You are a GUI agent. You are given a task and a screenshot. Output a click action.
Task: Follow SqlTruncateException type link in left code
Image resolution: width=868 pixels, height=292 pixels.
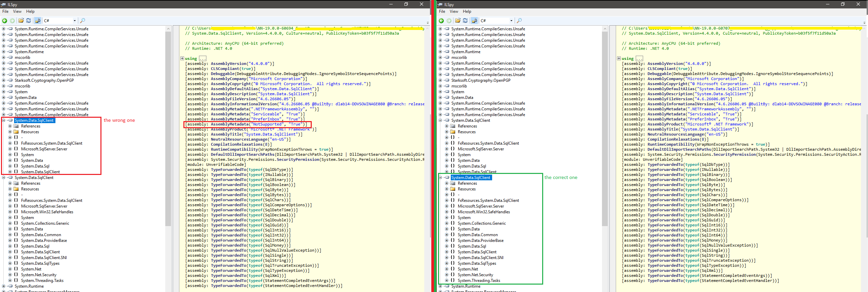click(289, 266)
